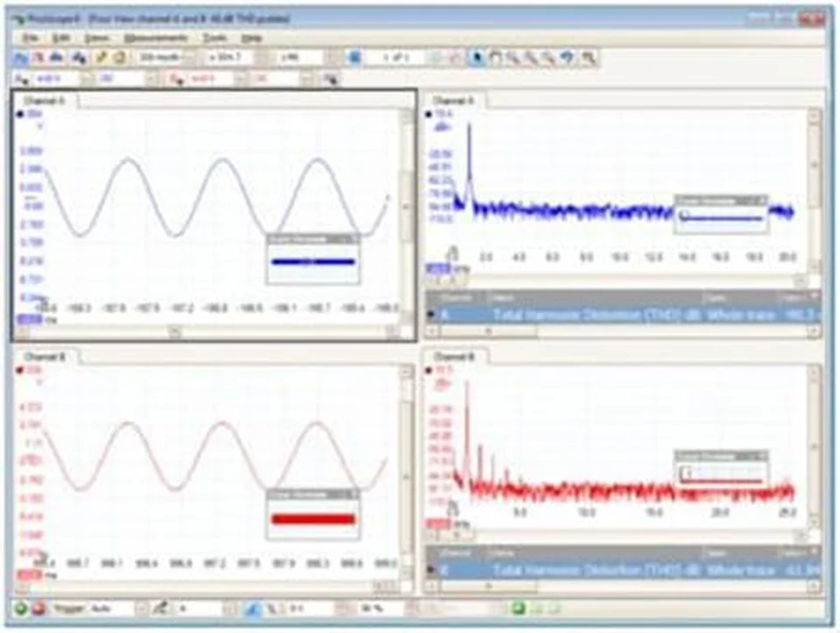Open the Tools menu

coord(214,39)
